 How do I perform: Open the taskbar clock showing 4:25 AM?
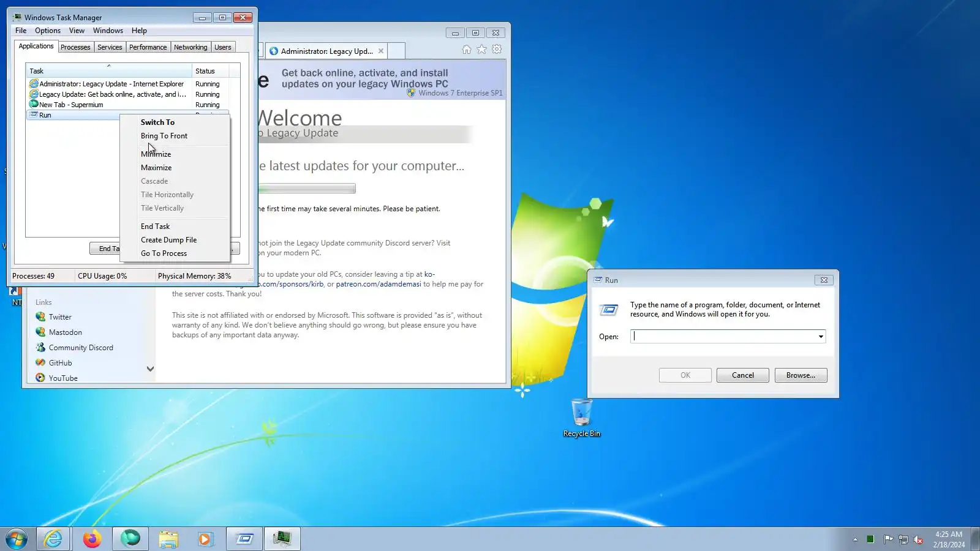(949, 539)
